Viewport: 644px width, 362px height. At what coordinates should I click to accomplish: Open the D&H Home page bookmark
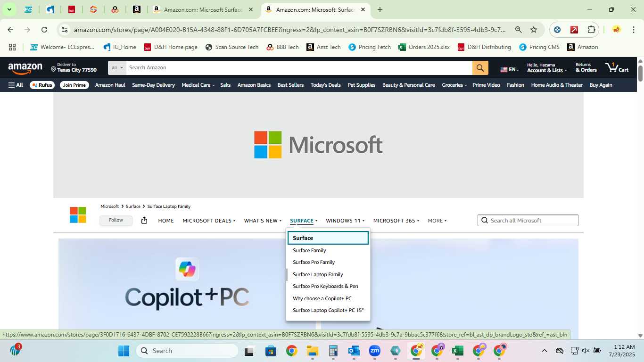pos(171,47)
